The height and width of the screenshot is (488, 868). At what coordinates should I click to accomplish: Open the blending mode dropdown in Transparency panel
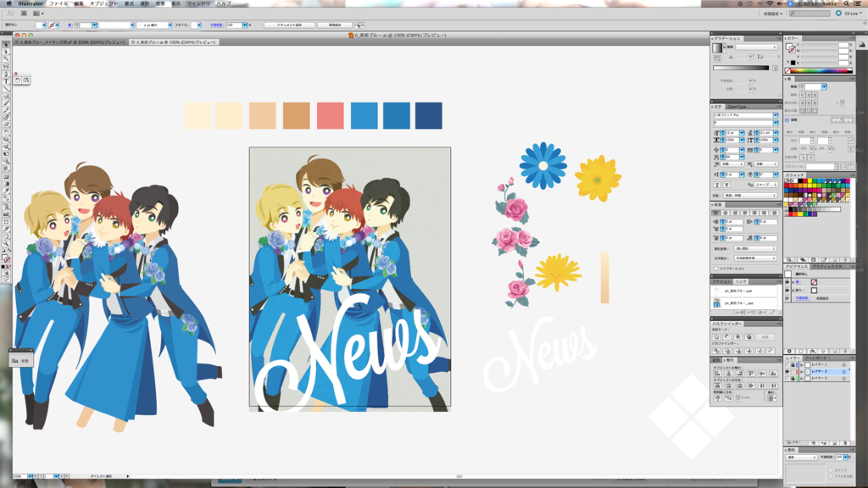(x=802, y=457)
